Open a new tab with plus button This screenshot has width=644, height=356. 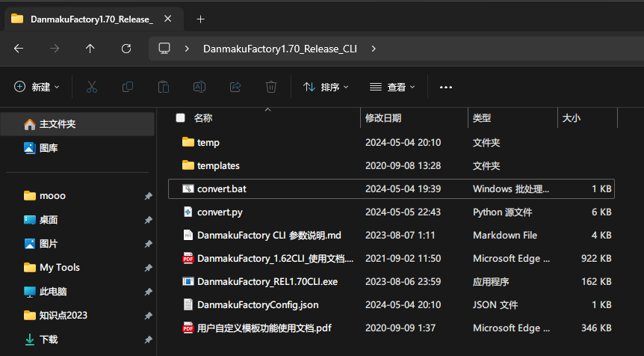click(x=200, y=19)
